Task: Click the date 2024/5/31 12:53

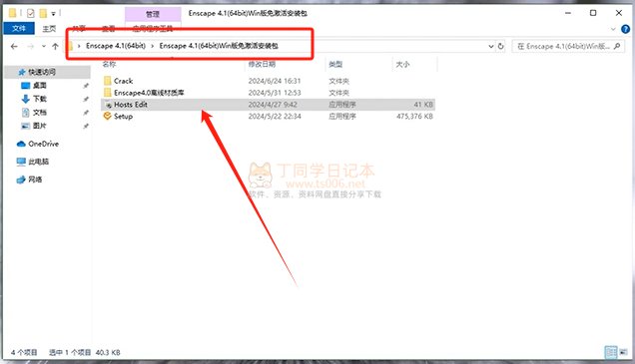Action: click(275, 93)
